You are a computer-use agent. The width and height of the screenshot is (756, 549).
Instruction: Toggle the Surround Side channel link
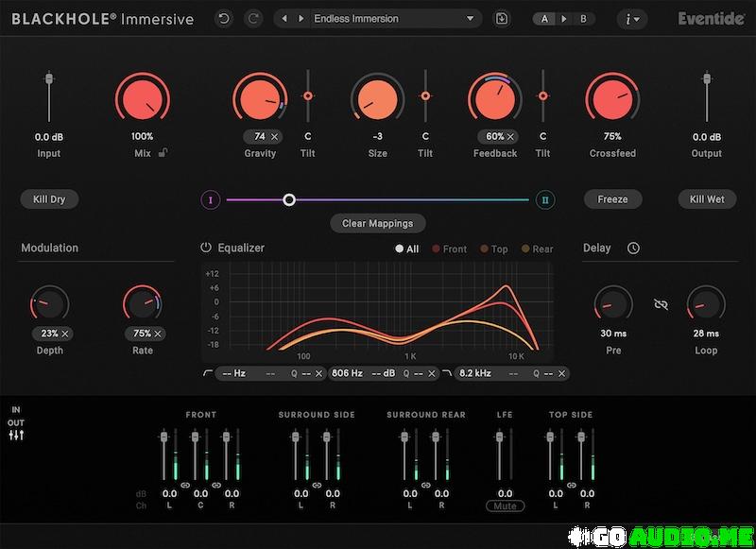coord(317,485)
